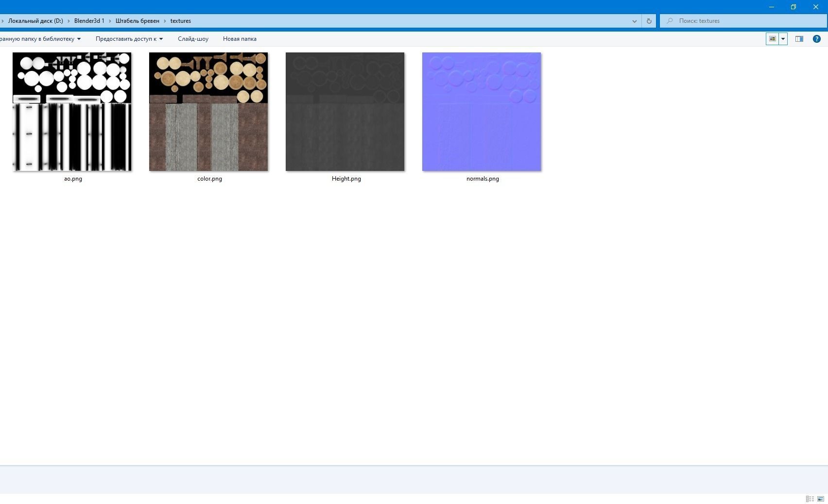Screen dimensions: 828x504
Task: Create a folder with 'Новая папка'
Action: click(240, 39)
